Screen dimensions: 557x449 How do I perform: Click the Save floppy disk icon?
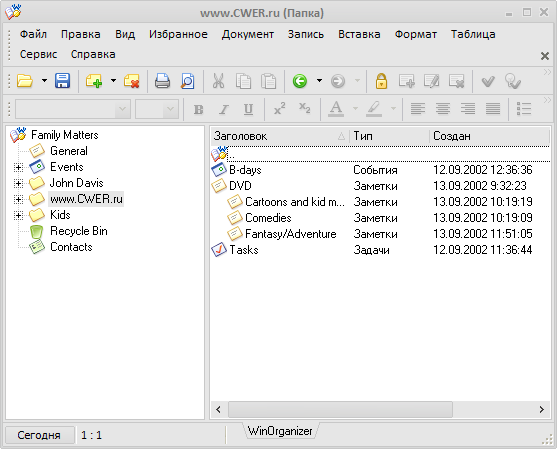pos(62,81)
